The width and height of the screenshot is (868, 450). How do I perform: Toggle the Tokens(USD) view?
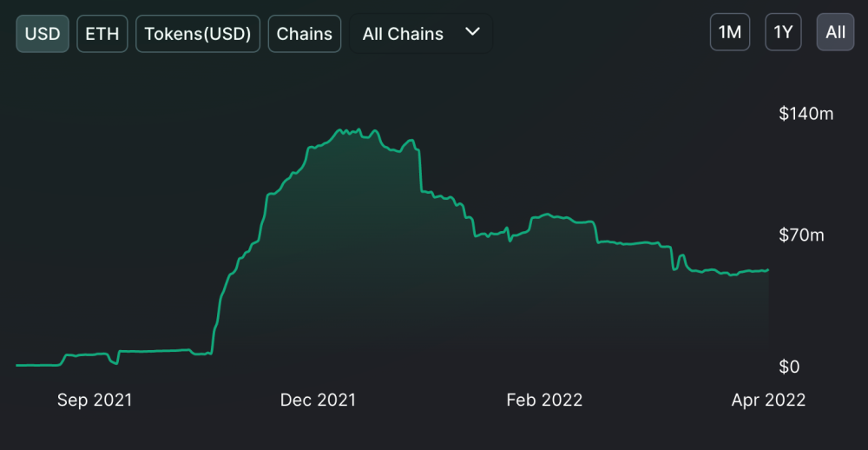pyautogui.click(x=198, y=34)
